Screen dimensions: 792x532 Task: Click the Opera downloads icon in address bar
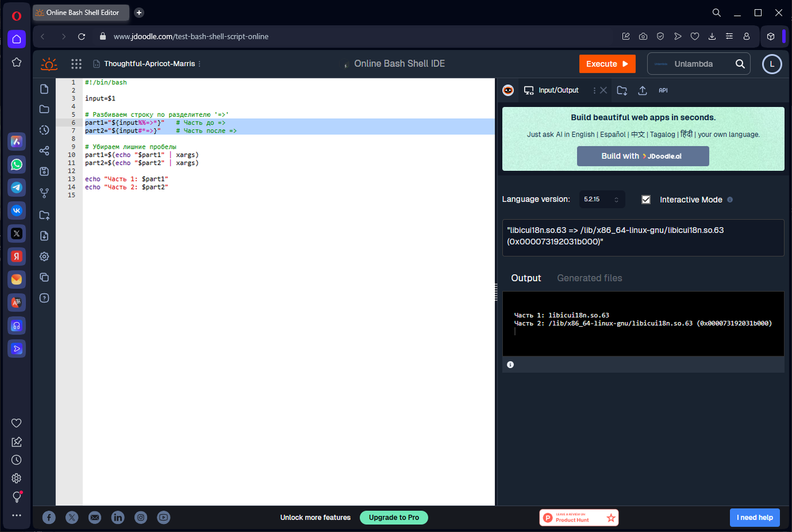click(712, 36)
